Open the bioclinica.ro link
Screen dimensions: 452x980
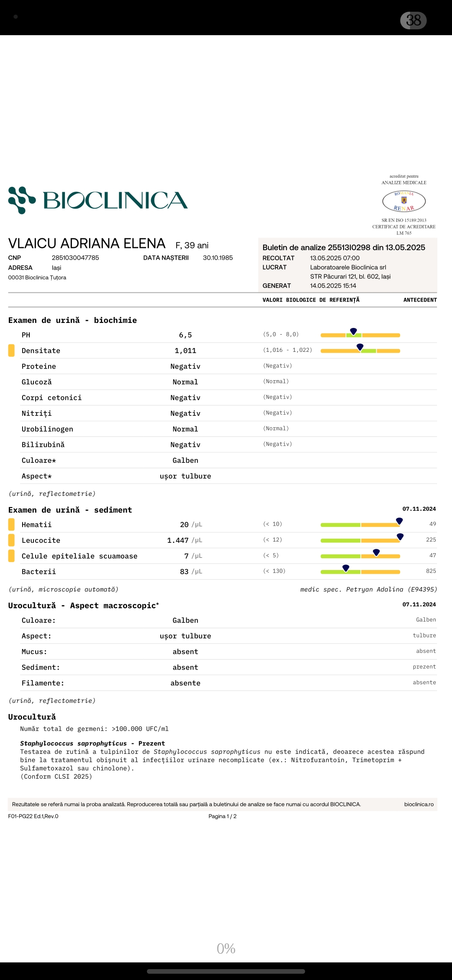(419, 804)
